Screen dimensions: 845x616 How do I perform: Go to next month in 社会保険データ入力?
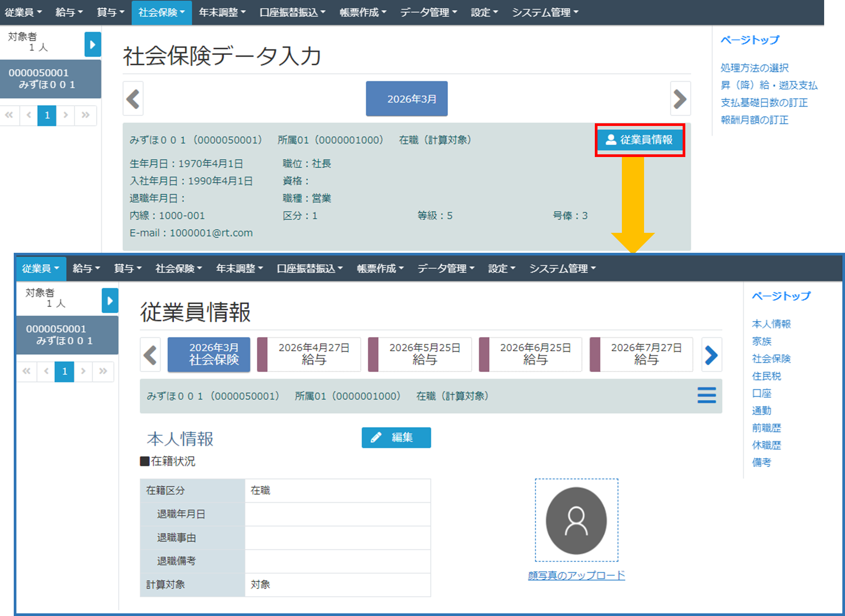pos(680,98)
